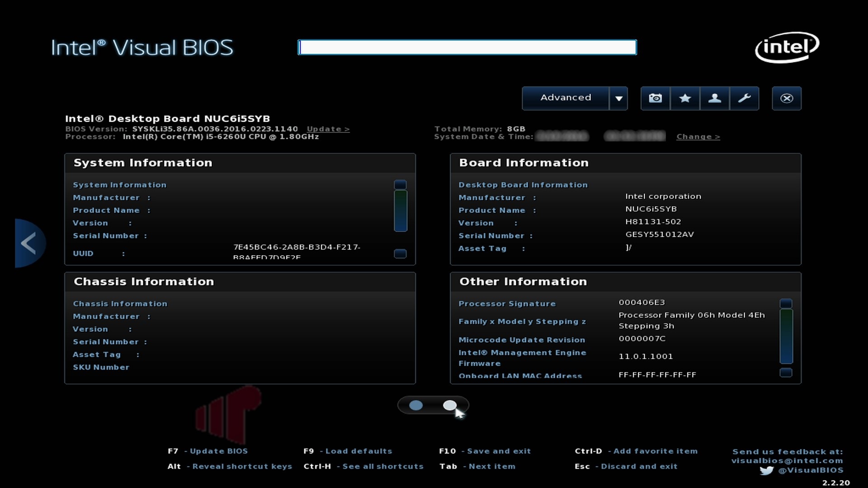Screen dimensions: 868x488
Task: Click board product name NUC6i5SYB value
Action: click(651, 209)
